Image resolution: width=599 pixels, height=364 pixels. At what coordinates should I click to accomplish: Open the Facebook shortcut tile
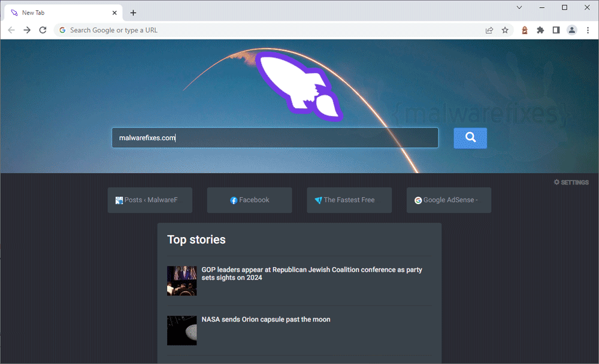coord(249,200)
